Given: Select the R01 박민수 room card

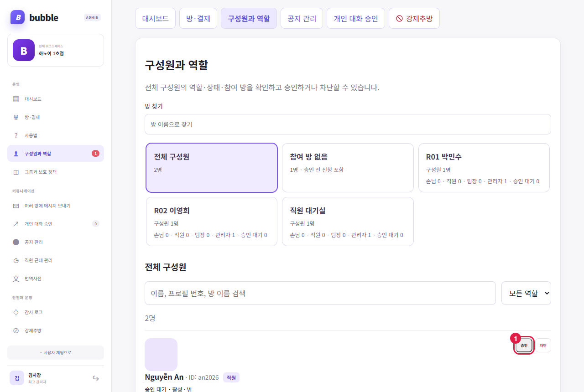Looking at the screenshot, I should click(x=484, y=168).
